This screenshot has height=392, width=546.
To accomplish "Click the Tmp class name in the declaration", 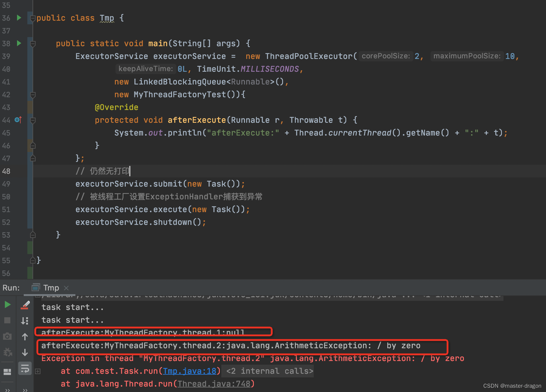I will coord(107,18).
